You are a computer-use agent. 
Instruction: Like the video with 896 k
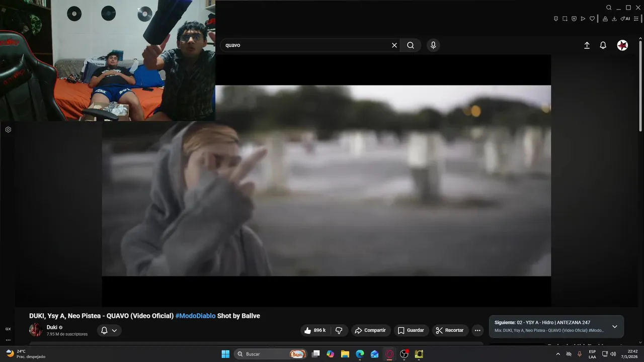(x=315, y=330)
